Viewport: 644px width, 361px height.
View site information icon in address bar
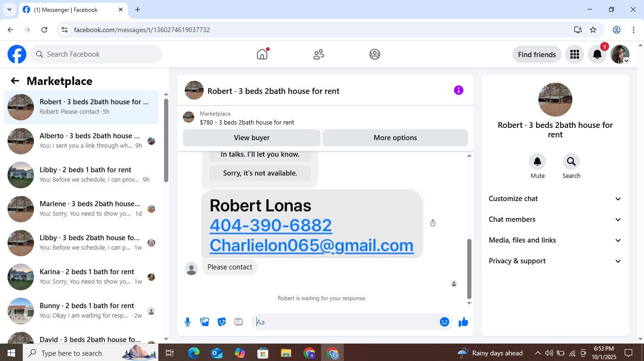click(x=65, y=30)
